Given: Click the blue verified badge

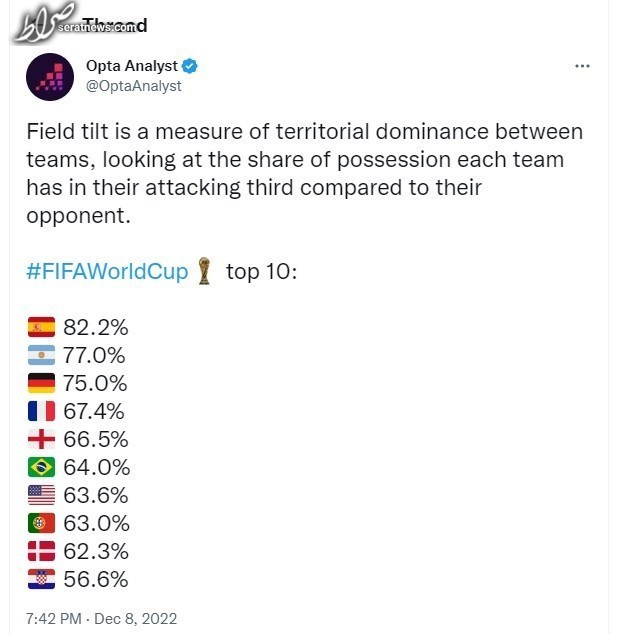Looking at the screenshot, I should click(189, 66).
